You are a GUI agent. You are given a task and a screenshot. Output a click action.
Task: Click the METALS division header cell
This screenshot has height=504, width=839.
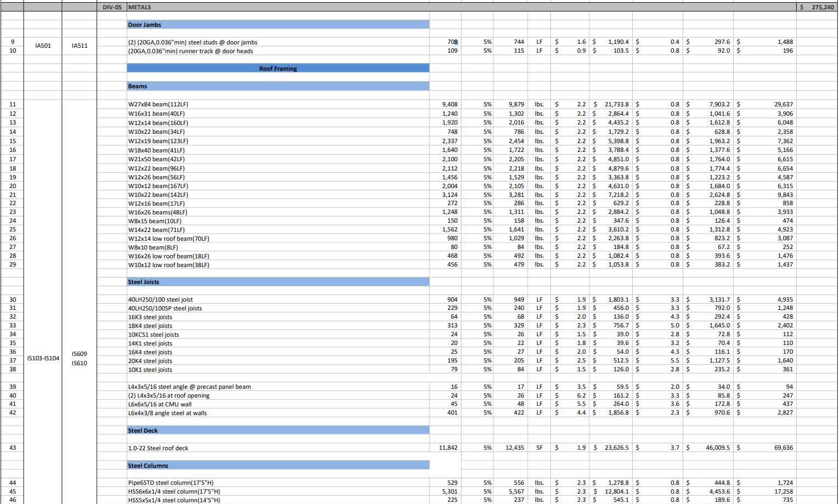(140, 7)
